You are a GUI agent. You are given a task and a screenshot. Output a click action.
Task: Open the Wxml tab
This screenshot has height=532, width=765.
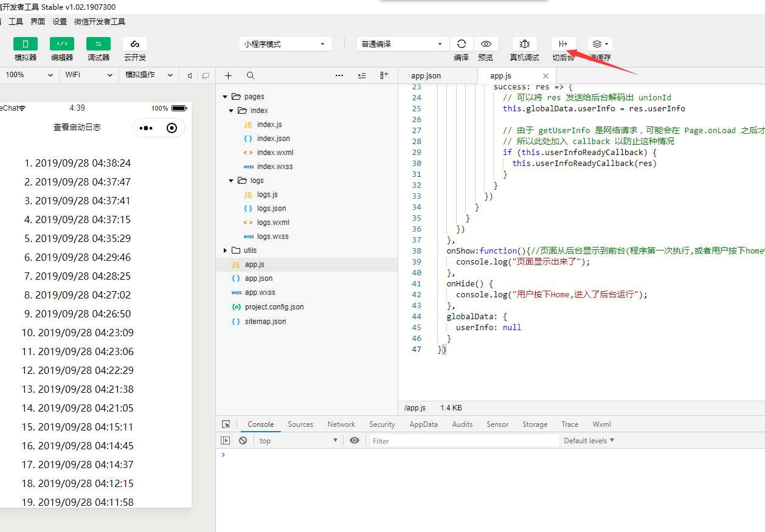tap(601, 424)
